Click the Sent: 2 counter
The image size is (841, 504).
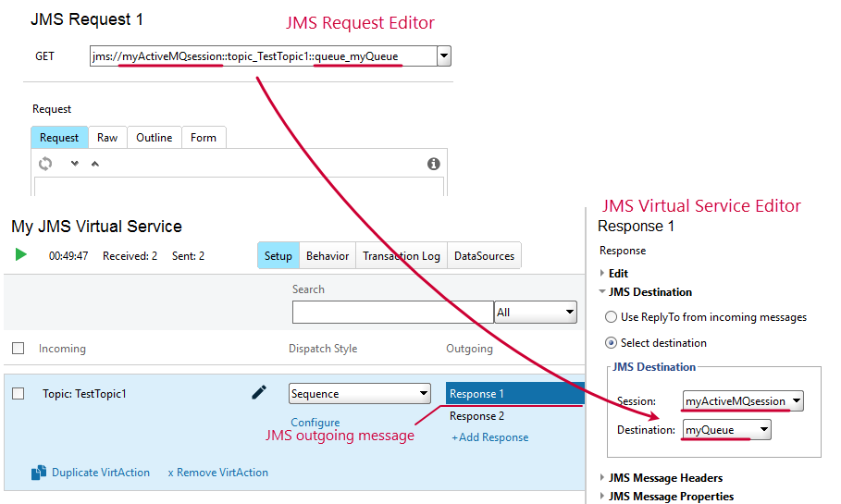click(x=188, y=256)
